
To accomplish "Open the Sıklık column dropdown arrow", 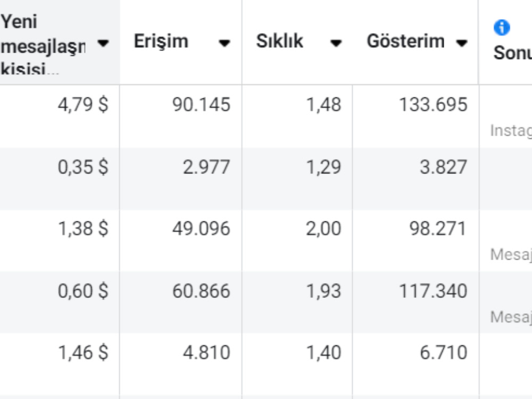I will (x=336, y=43).
